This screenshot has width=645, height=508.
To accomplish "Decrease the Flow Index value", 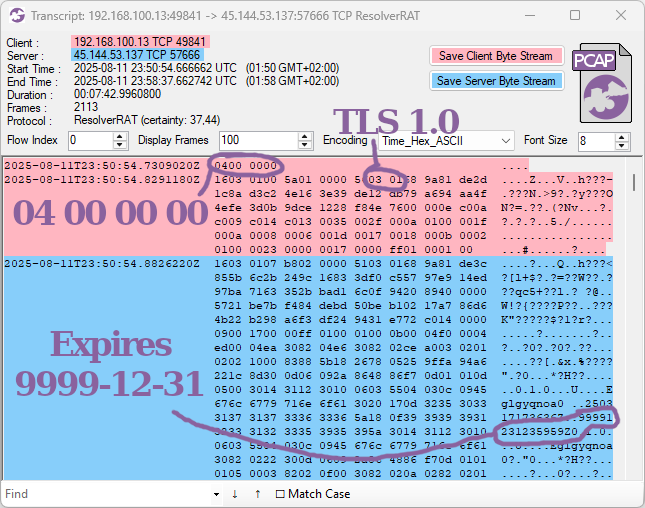I will [x=119, y=145].
